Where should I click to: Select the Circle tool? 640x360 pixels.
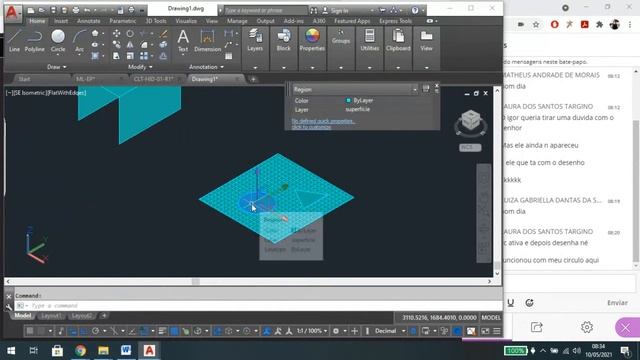point(58,41)
